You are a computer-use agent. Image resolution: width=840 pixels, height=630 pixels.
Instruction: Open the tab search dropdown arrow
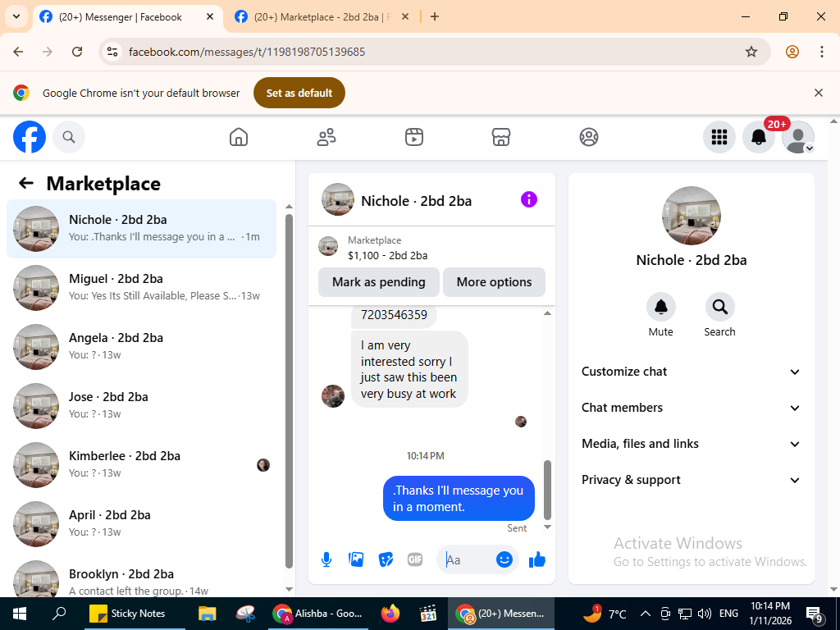point(16,16)
